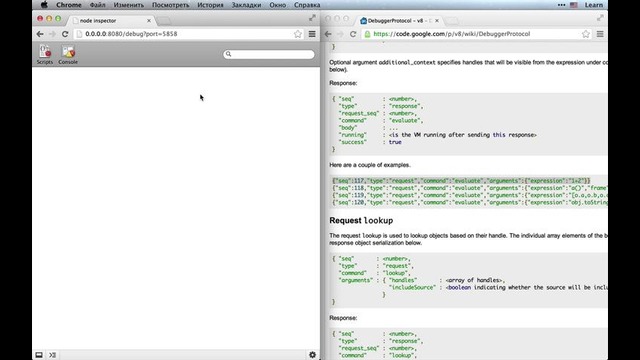This screenshot has width=640, height=360.
Task: Show the console drawer icon at bottom
Action: tap(52, 355)
